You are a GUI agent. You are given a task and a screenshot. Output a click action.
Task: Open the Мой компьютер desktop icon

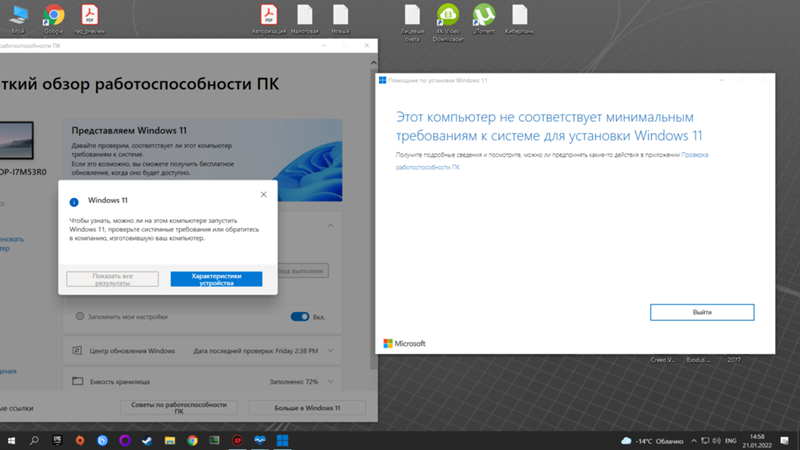coord(18,17)
